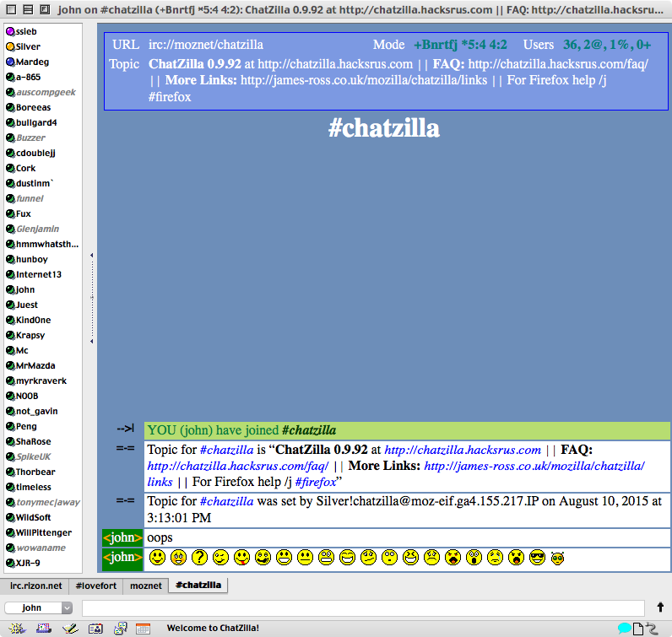Open james-ross.co.uk links URL in chat message
The width and height of the screenshot is (672, 637).
[x=534, y=466]
